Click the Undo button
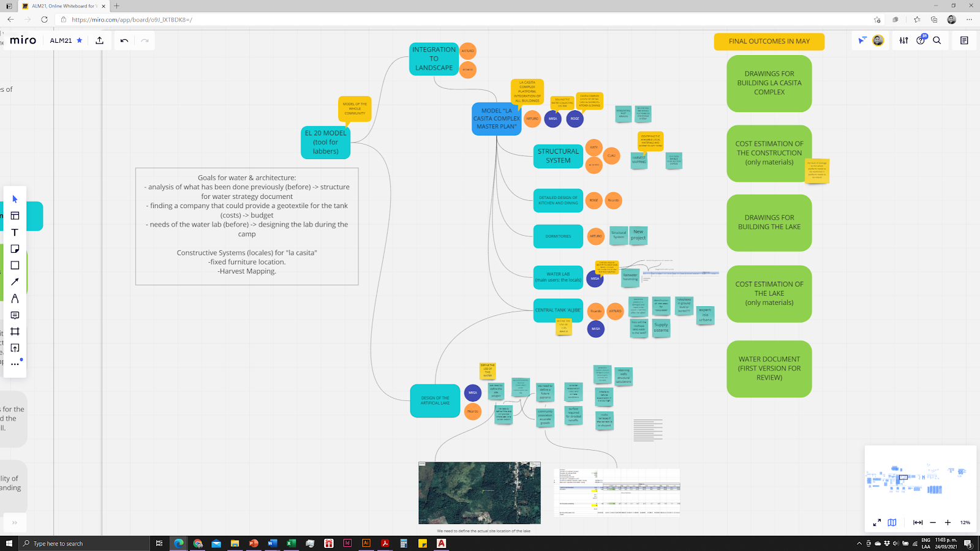The height and width of the screenshot is (551, 980). pos(124,40)
